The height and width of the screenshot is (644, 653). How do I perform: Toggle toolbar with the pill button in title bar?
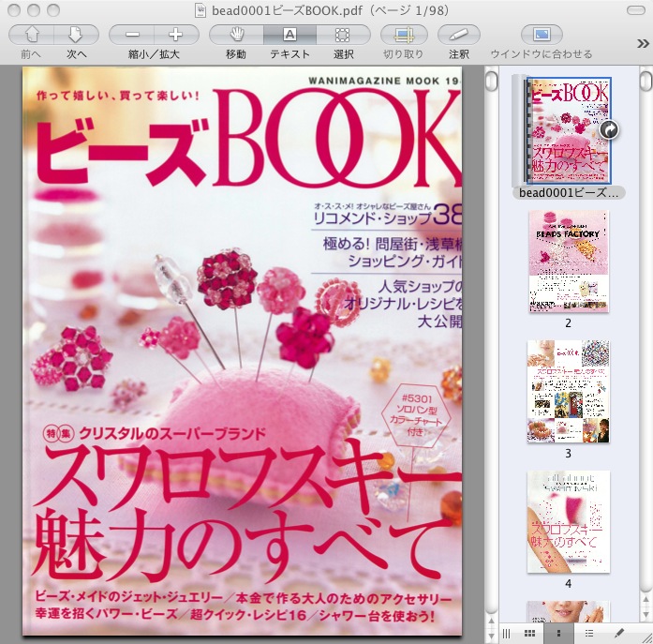pyautogui.click(x=635, y=10)
